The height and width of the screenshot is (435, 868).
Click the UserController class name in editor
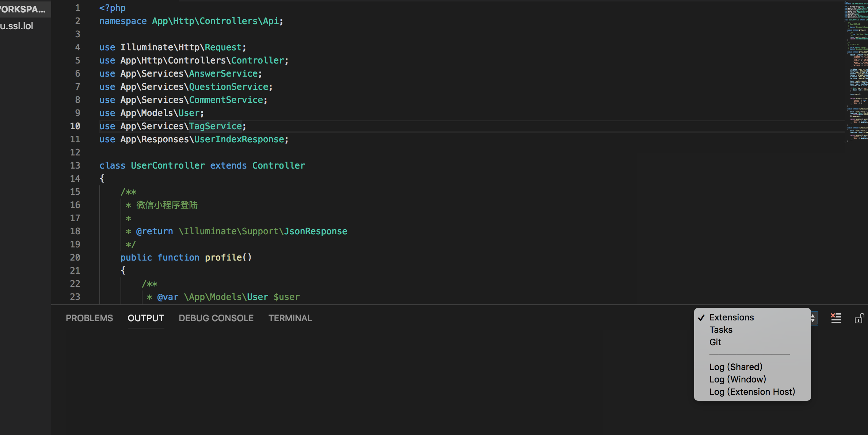168,165
